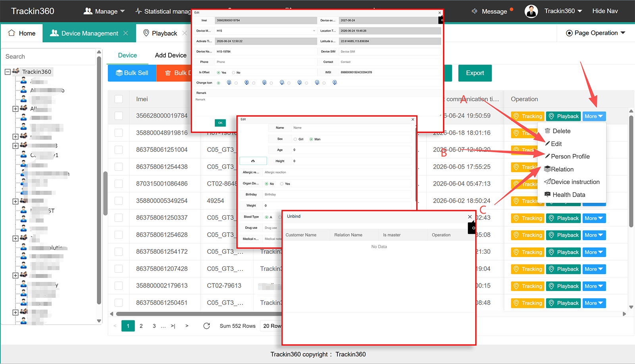Open the More dropdown for row 863758061207428
Screen dimensions: 635x364
click(x=594, y=269)
